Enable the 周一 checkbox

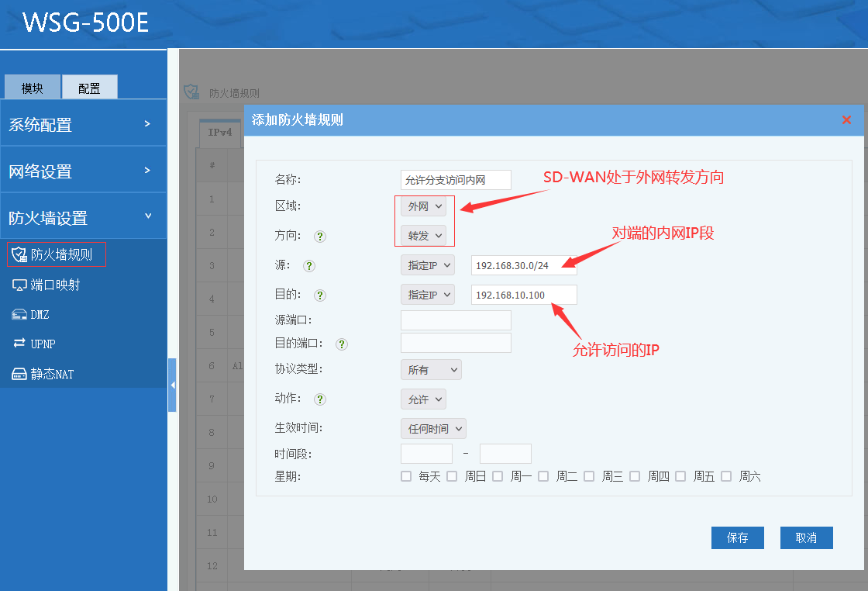click(x=498, y=476)
